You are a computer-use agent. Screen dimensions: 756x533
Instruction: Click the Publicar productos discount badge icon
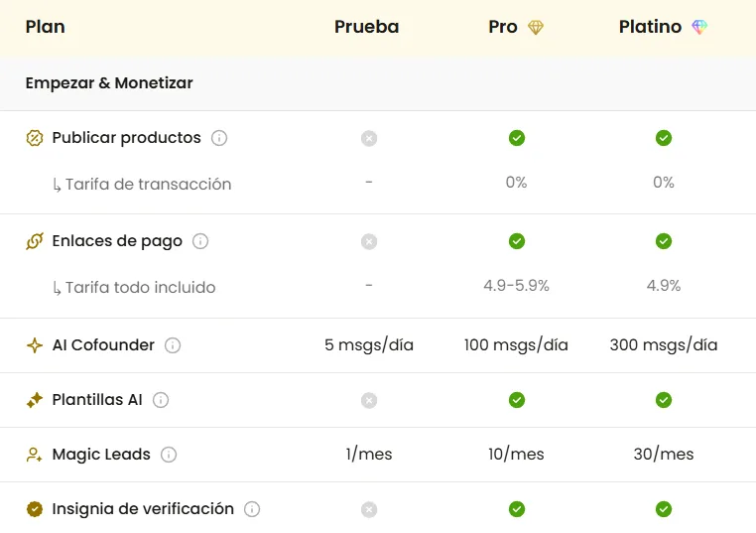click(35, 138)
